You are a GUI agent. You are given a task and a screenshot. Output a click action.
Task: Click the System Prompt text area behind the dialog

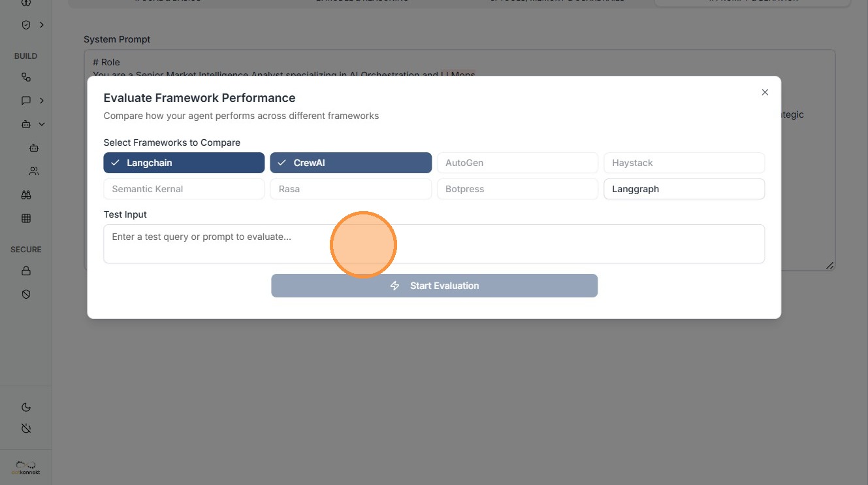tap(459, 160)
